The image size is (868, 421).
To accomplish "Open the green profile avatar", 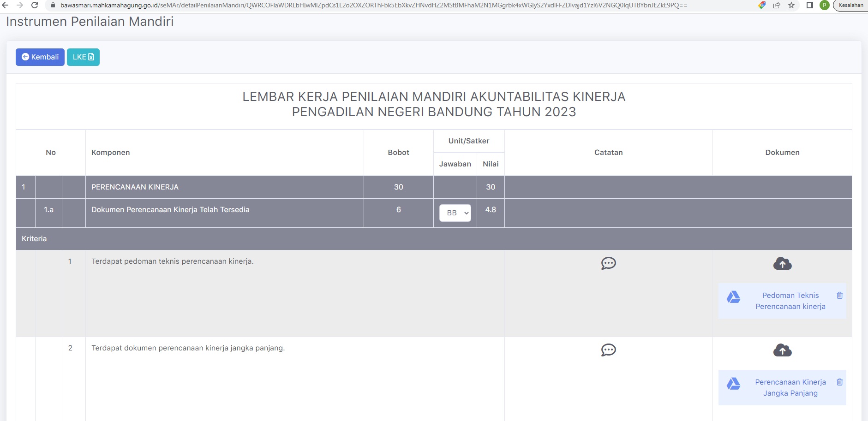I will pyautogui.click(x=824, y=5).
